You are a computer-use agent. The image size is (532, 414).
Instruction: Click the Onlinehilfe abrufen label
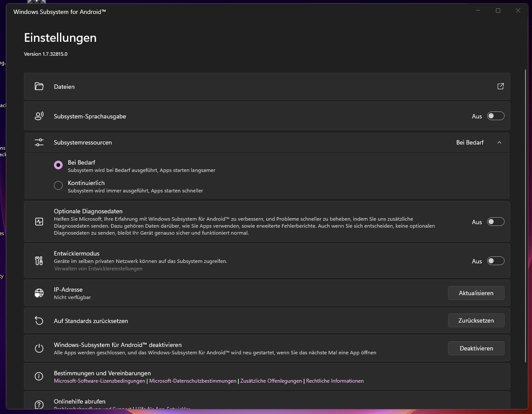[80, 401]
